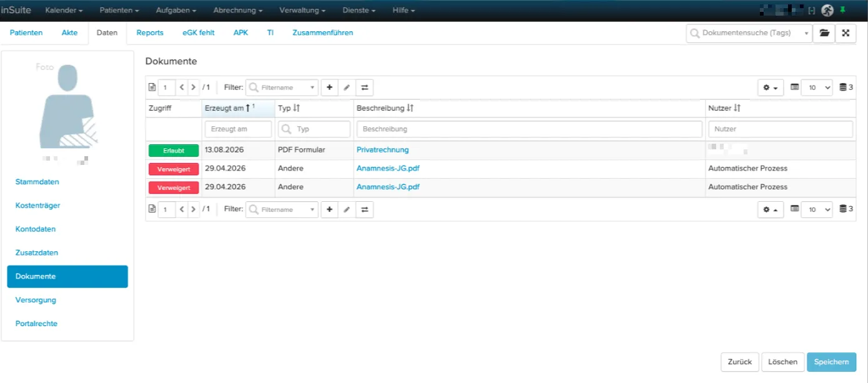The image size is (868, 383).
Task: Click the swap-arrows icon below the table
Action: (x=364, y=209)
